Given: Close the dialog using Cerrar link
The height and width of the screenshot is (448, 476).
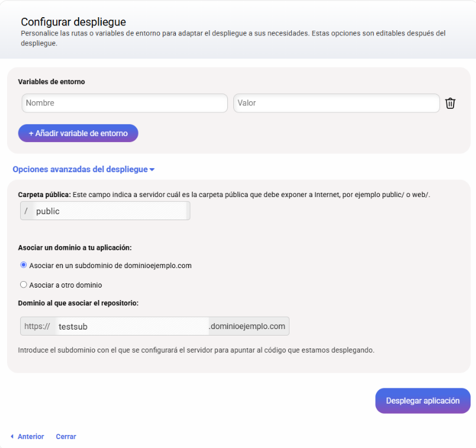Looking at the screenshot, I should point(66,437).
